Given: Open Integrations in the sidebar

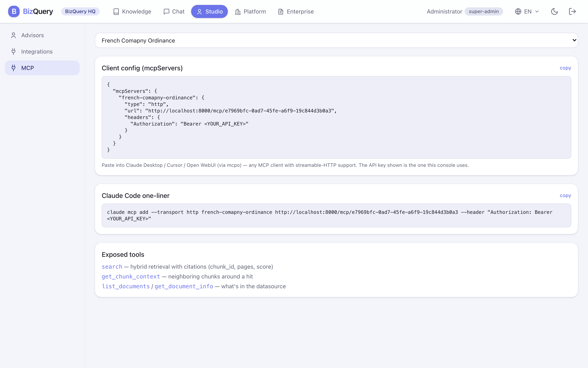Looking at the screenshot, I should pos(42,52).
